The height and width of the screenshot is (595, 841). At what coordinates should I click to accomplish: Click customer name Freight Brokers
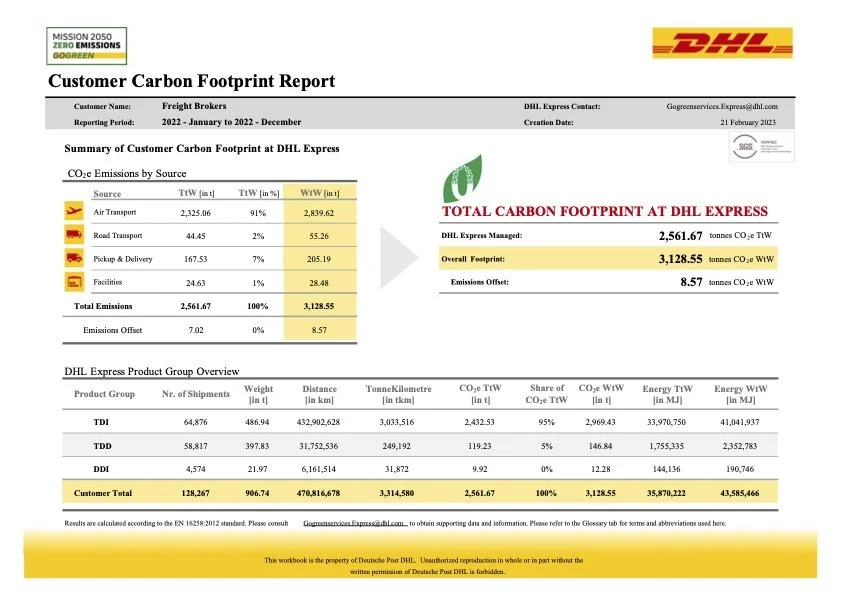pos(194,106)
